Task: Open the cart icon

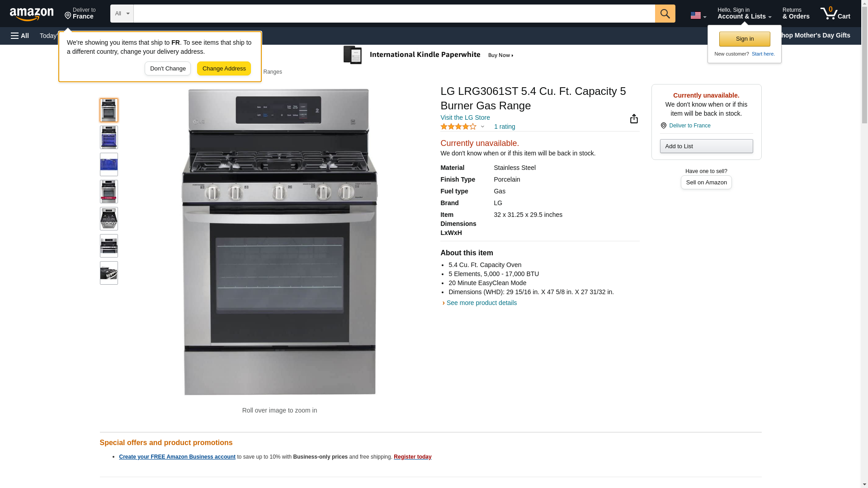Action: coord(835,14)
